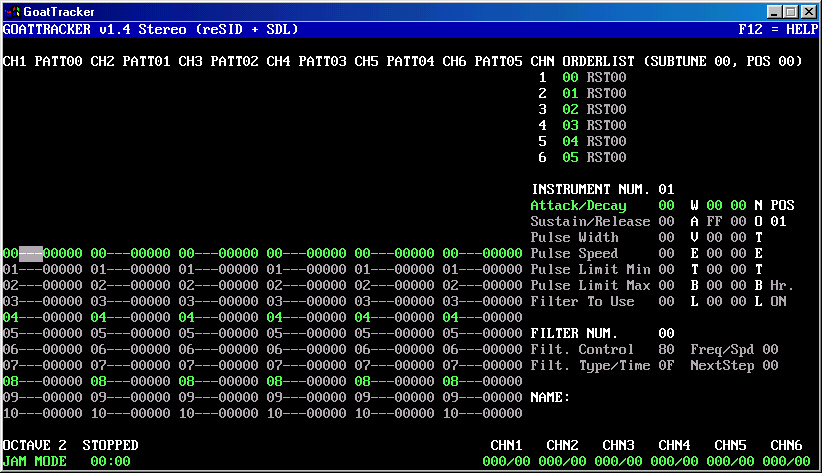The image size is (822, 473).
Task: Click CHN2 status 000/00
Action: coord(563,461)
